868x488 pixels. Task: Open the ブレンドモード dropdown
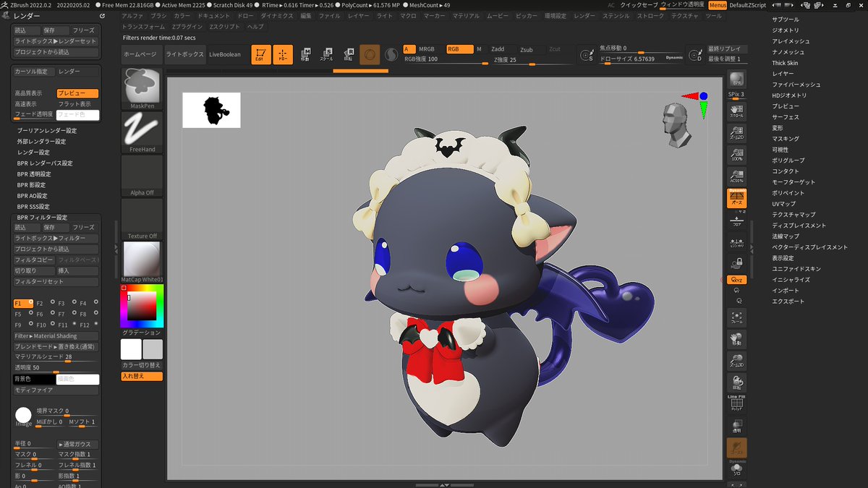coord(56,347)
